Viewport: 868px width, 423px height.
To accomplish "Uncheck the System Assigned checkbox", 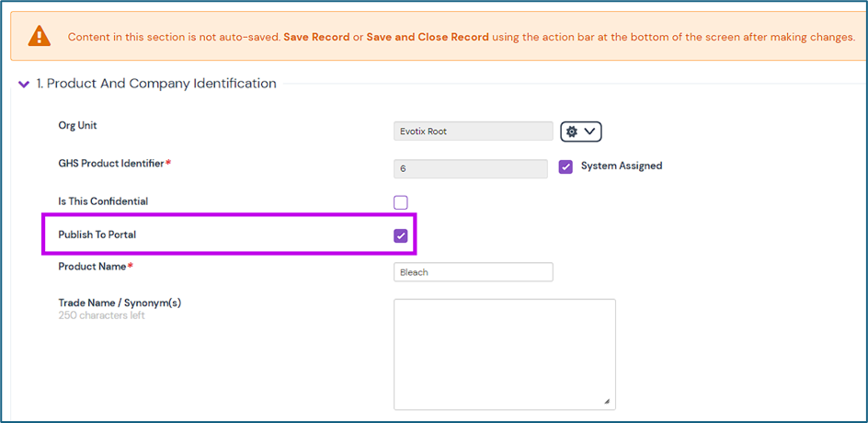I will 566,166.
